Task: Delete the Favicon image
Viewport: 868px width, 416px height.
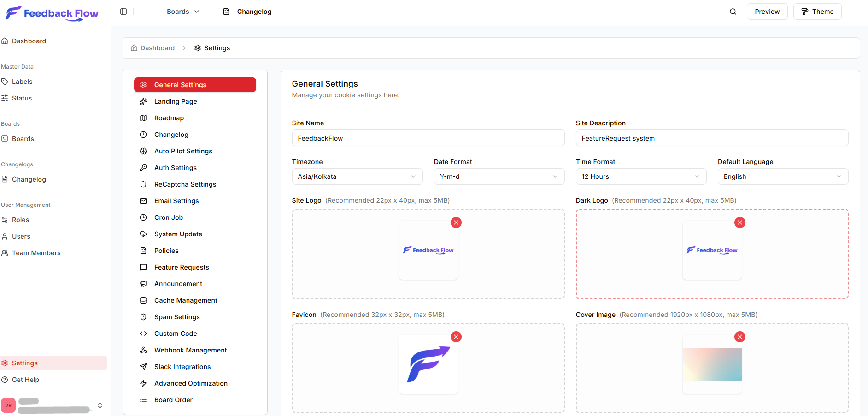Action: [456, 337]
